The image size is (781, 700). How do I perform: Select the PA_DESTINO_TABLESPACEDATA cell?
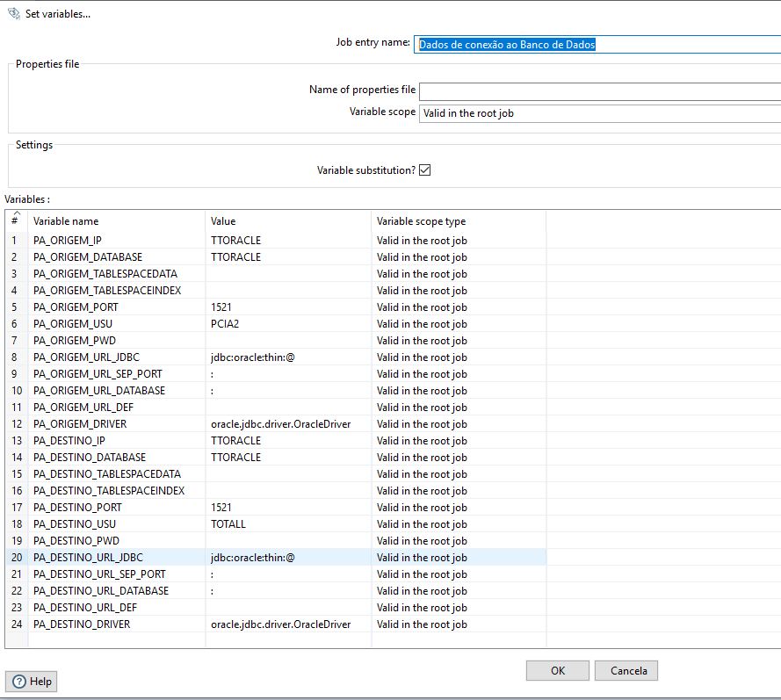click(x=117, y=474)
